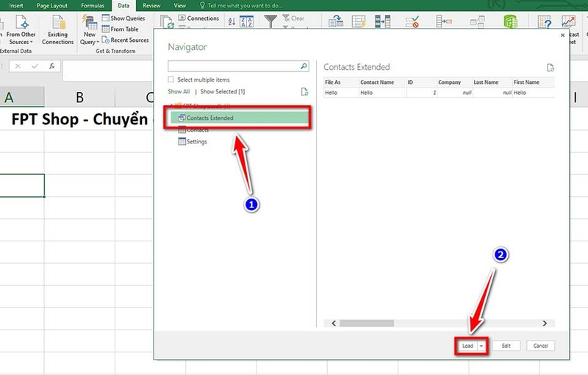Click the Load button

[x=467, y=346]
